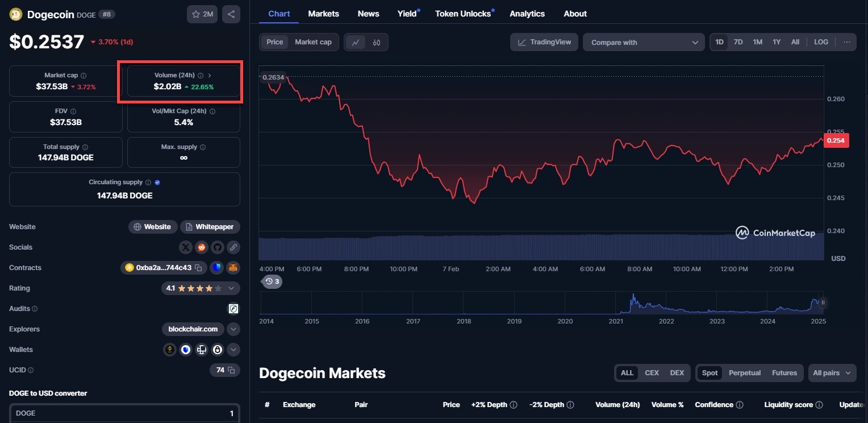This screenshot has width=868, height=423.
Task: Toggle chart to Market cap view
Action: coord(313,42)
